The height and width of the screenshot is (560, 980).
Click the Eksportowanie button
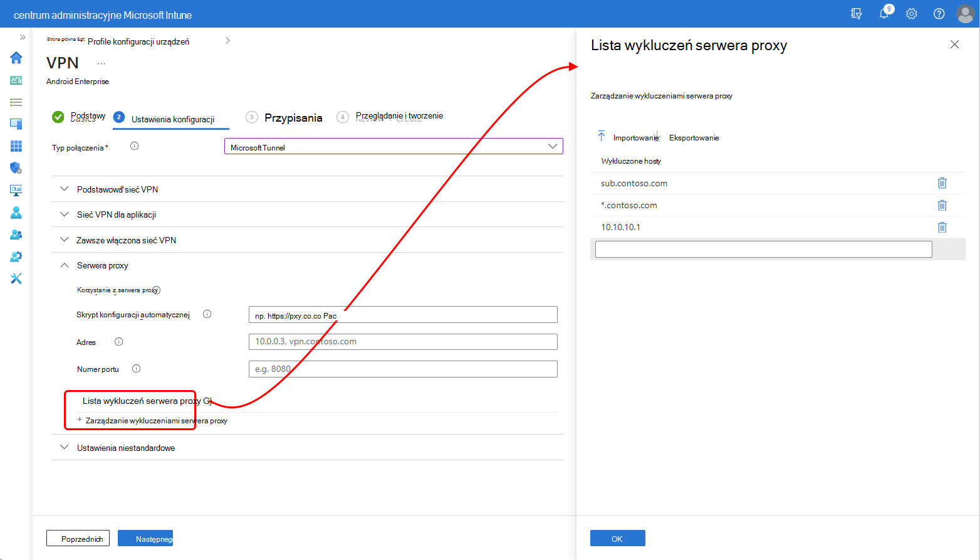(694, 137)
